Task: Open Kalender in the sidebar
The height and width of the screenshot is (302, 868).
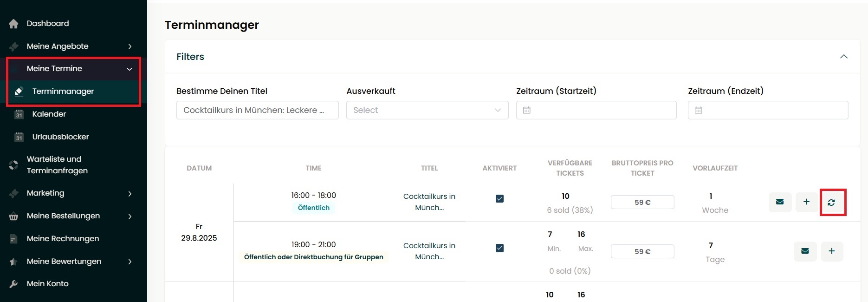Action: (x=49, y=114)
